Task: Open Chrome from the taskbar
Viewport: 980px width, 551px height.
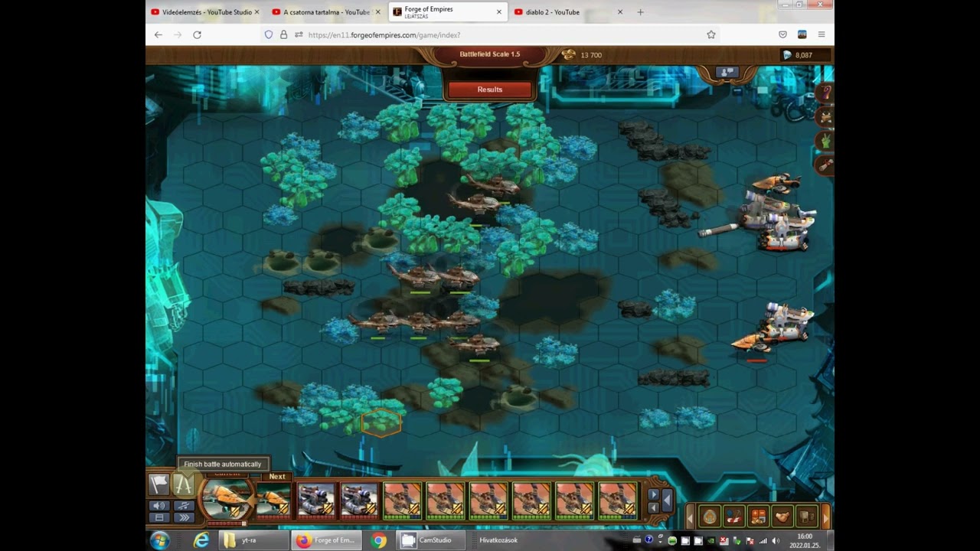Action: 378,540
